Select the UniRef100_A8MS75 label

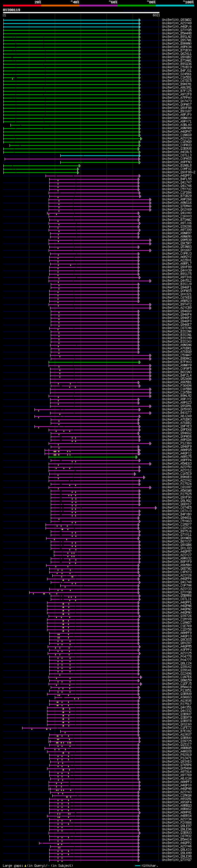click(177, 457)
